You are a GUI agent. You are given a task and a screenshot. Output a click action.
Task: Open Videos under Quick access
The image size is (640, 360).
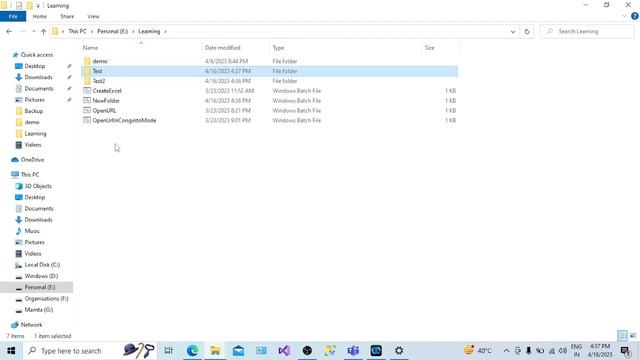click(33, 145)
